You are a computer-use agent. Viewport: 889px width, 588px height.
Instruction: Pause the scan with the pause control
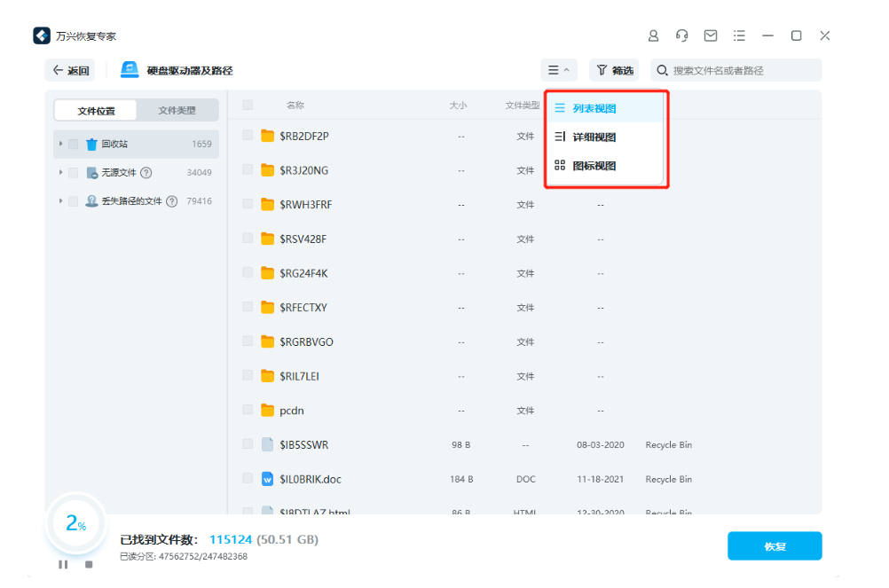[x=63, y=564]
